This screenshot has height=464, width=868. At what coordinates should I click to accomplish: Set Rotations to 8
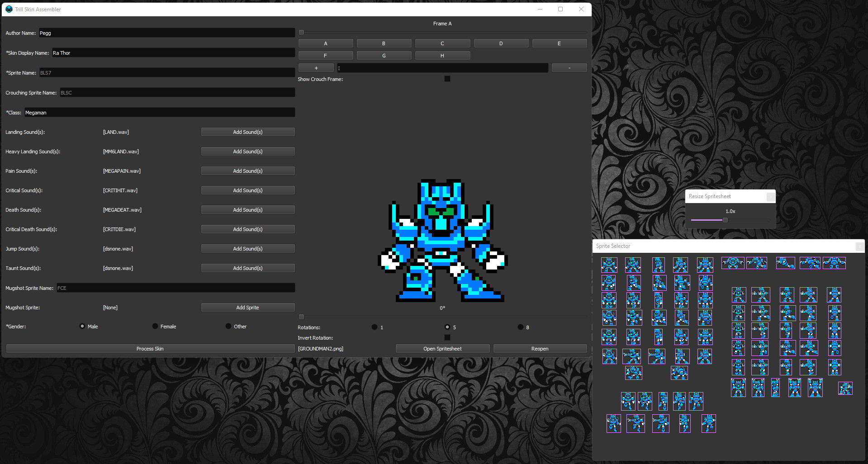(521, 327)
